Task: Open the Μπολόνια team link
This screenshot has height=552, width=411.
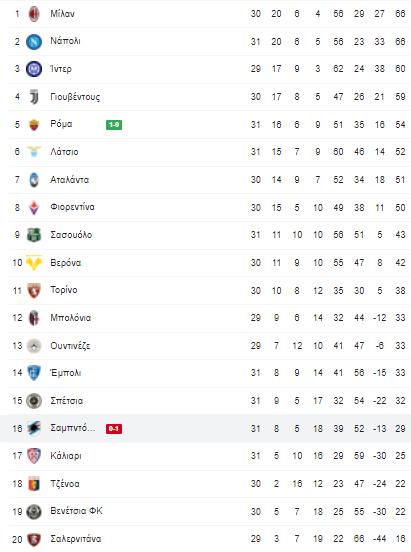Action: [70, 318]
